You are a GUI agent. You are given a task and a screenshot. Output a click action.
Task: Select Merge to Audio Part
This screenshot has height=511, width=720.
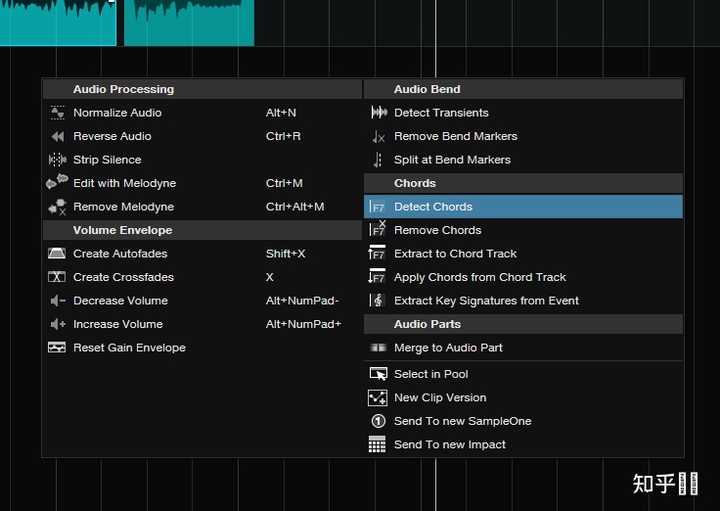448,348
